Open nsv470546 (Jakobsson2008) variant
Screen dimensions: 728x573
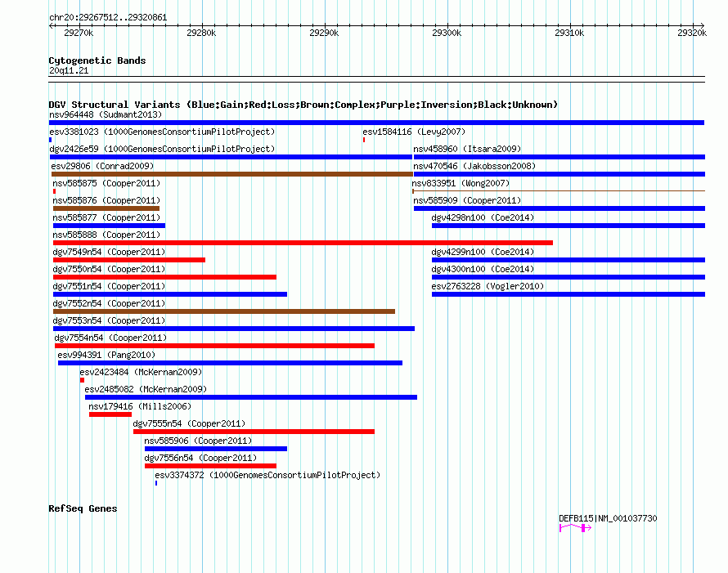(474, 166)
